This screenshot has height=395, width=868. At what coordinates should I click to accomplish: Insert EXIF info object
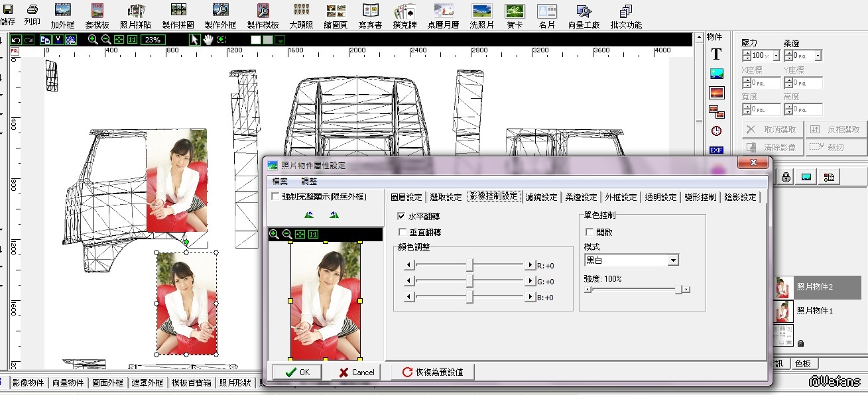[716, 150]
